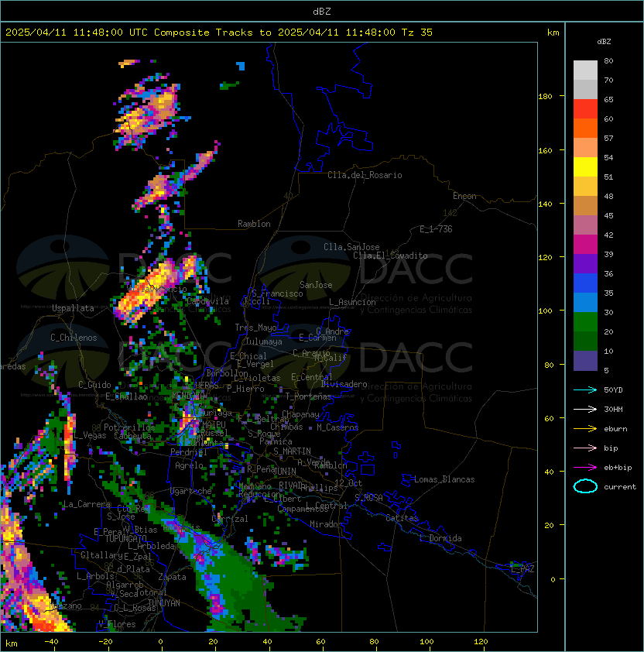Choose the slate 10–5 dBZ legend swatch
The image size is (644, 652).
[x=585, y=361]
